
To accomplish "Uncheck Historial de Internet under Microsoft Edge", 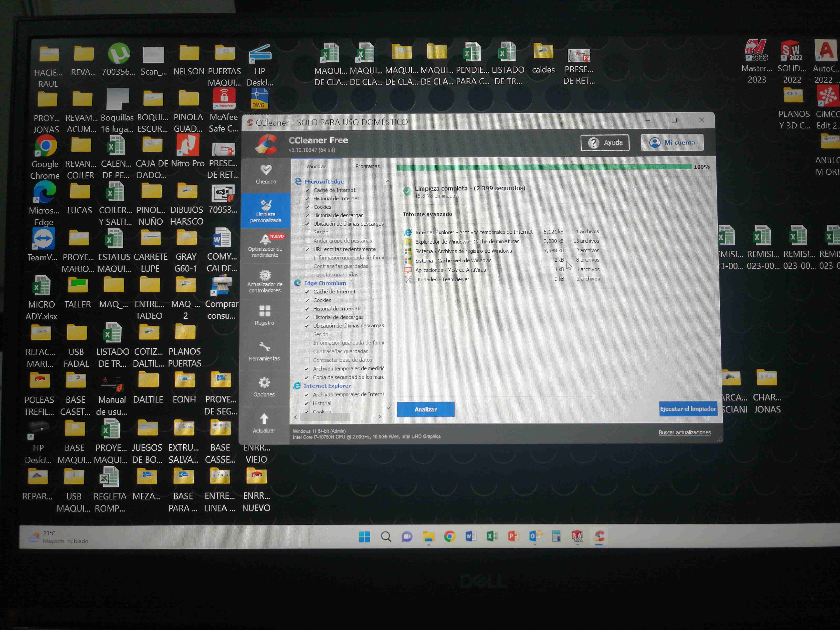I will click(x=308, y=199).
